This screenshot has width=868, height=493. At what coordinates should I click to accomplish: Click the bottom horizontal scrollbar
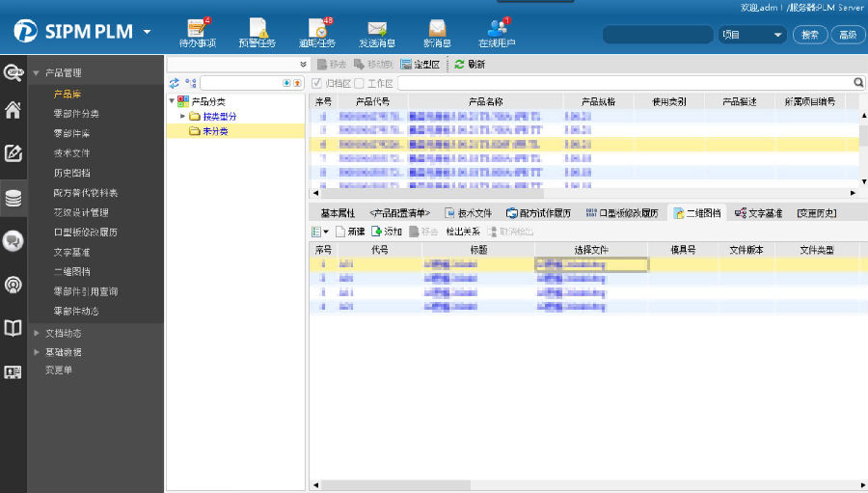coord(579,485)
